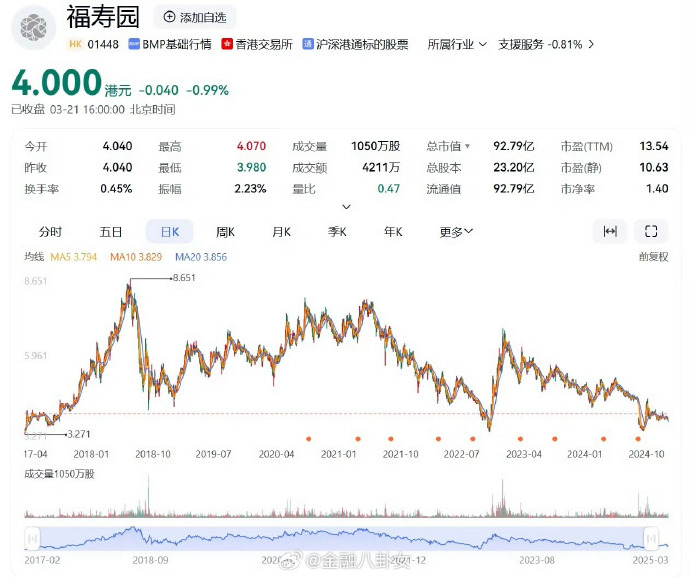Add stock via 添加自选 button
Image resolution: width=690 pixels, height=577 pixels.
coord(195,17)
